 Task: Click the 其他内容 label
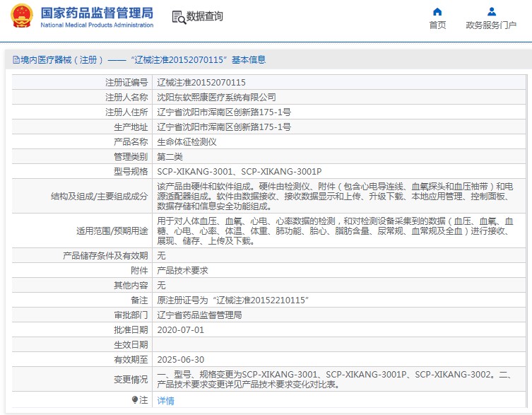131,286
